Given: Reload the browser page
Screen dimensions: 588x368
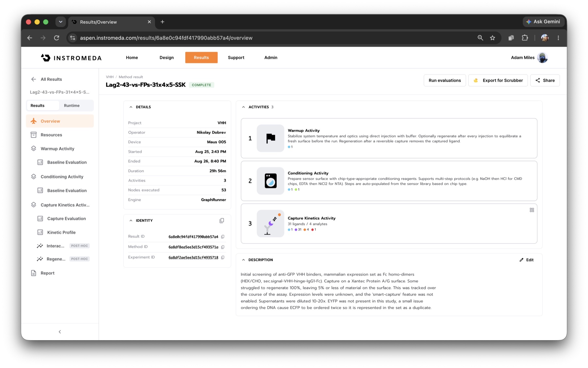Looking at the screenshot, I should (57, 38).
